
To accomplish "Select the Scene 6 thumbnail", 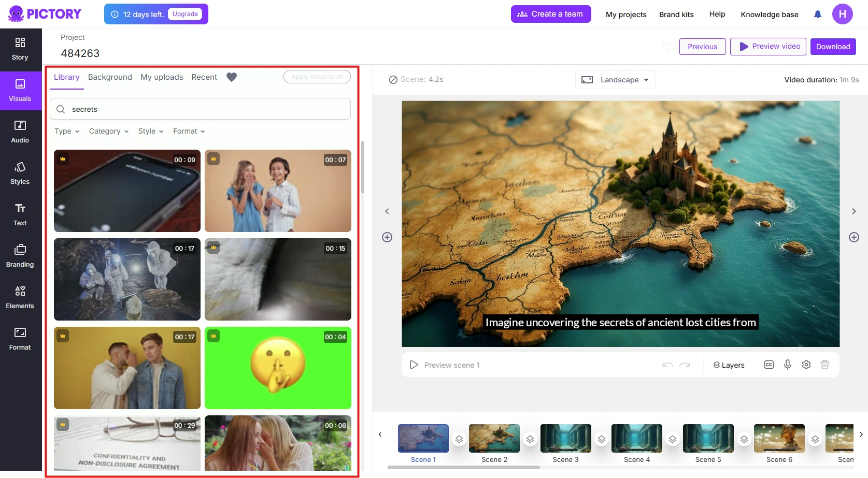I will (x=779, y=438).
